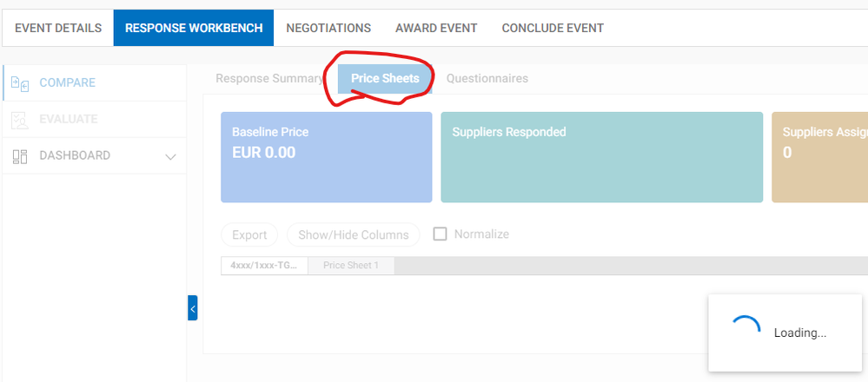Click the Evaluate sidebar icon
The image size is (868, 382).
[21, 120]
